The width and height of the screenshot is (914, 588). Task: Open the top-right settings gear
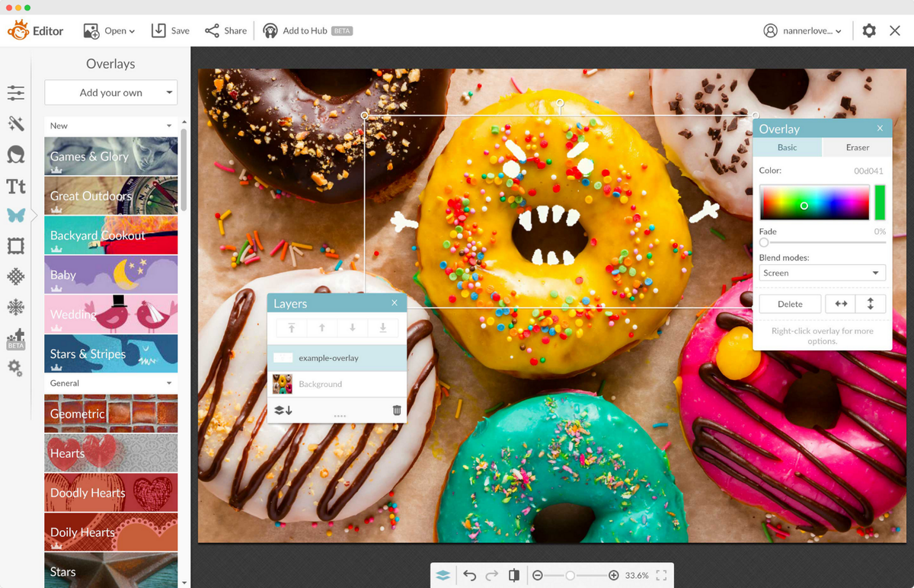point(869,30)
